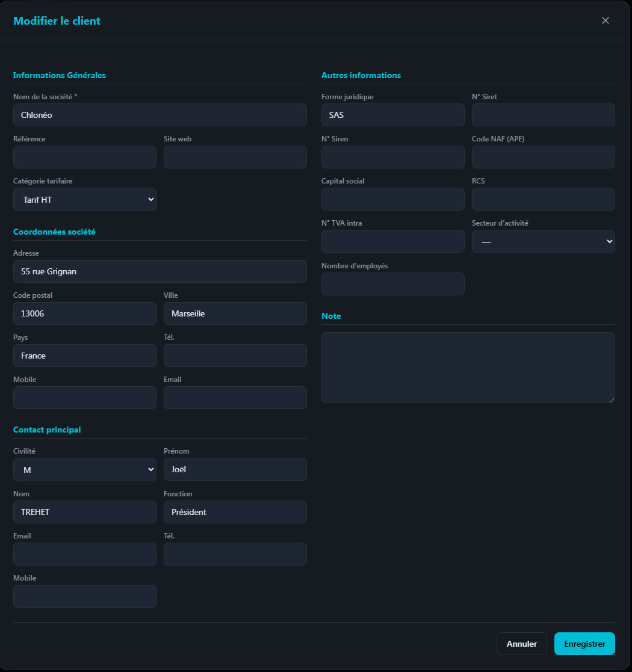Open the Civilité dropdown
Screen dimensions: 632x672
point(85,469)
